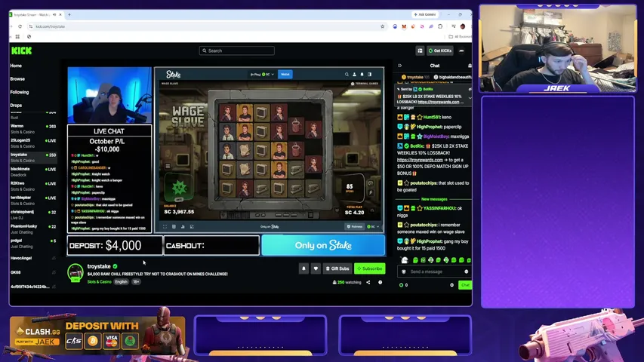This screenshot has height=362, width=644.
Task: Click the troystake channel avatar
Action: pos(75,272)
